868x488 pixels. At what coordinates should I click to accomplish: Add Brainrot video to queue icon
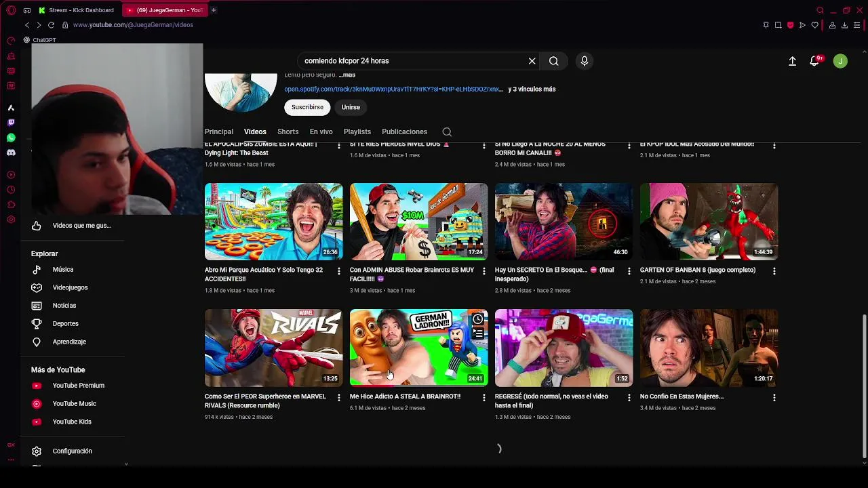click(478, 333)
